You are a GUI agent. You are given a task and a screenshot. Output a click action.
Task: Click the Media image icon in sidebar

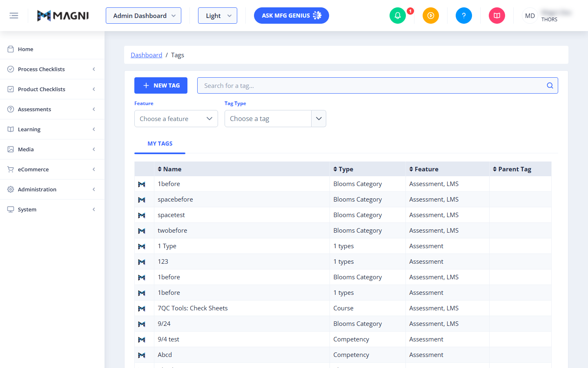[x=11, y=149]
